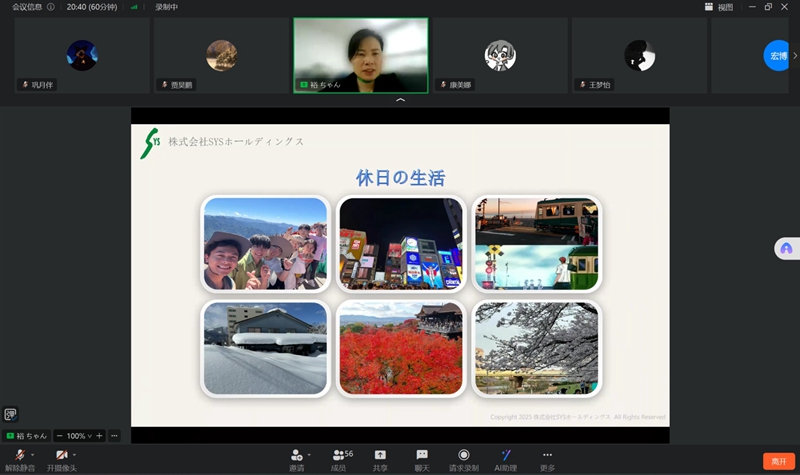Collapse the participant video strip chevron
Screen dimensions: 800x475
(x=400, y=101)
